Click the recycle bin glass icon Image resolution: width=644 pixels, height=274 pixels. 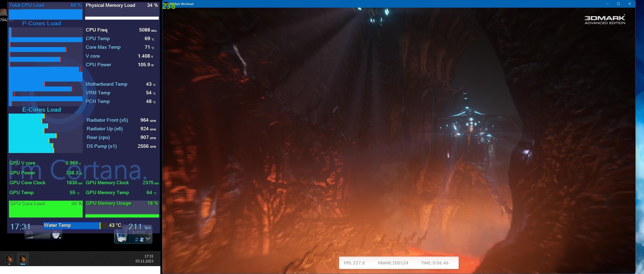point(122,237)
